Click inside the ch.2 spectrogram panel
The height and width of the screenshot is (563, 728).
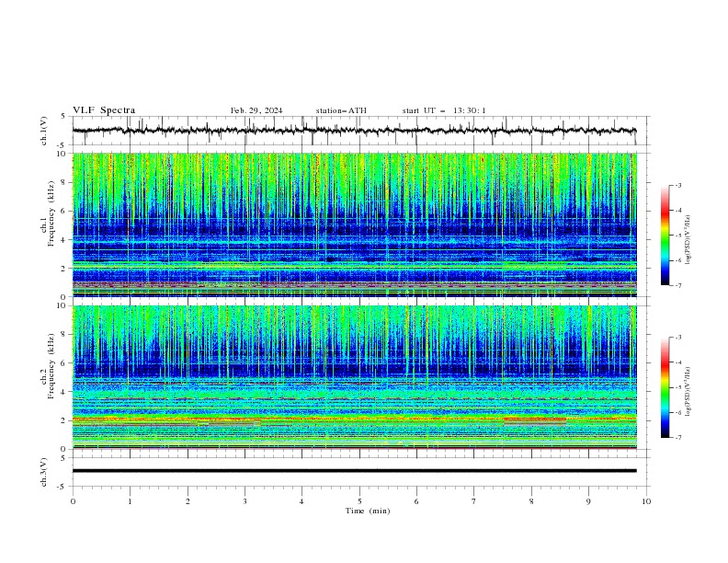[354, 377]
